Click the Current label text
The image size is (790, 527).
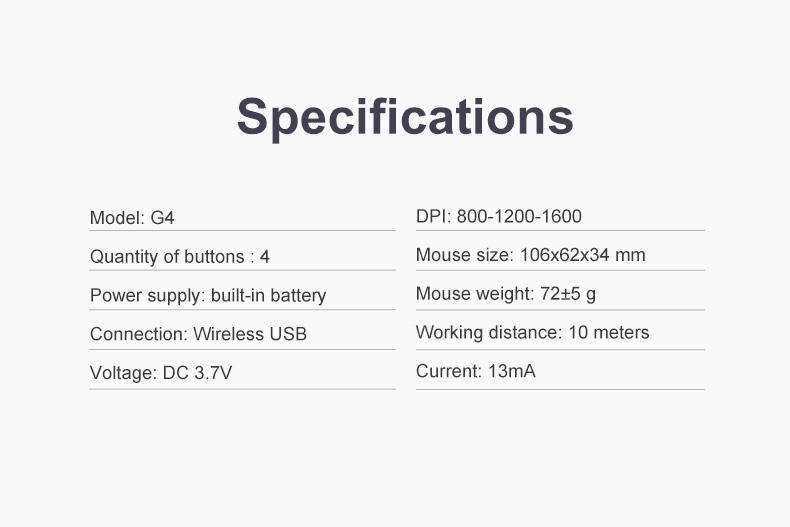(448, 371)
